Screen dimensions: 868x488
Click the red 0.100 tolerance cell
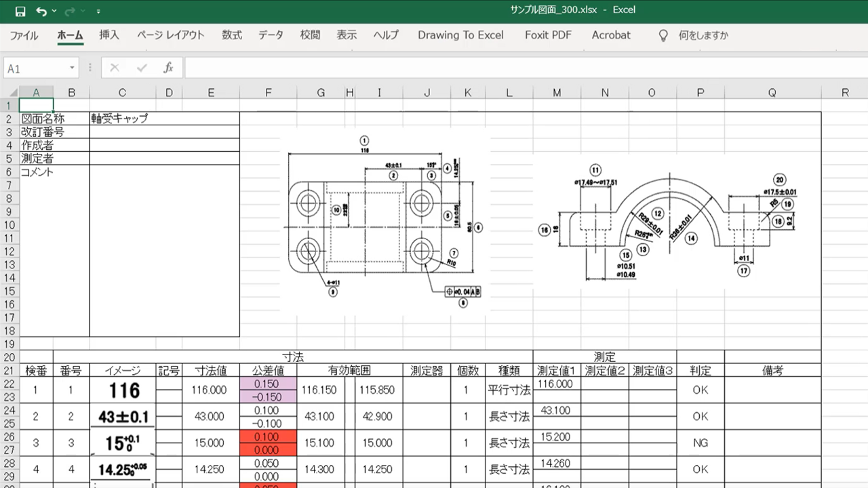pyautogui.click(x=269, y=436)
